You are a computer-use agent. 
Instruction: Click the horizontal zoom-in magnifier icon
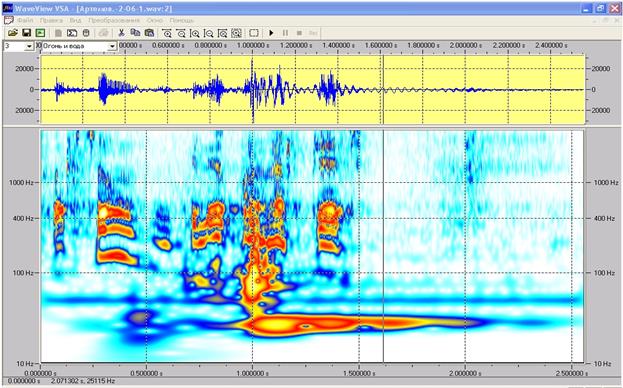167,33
